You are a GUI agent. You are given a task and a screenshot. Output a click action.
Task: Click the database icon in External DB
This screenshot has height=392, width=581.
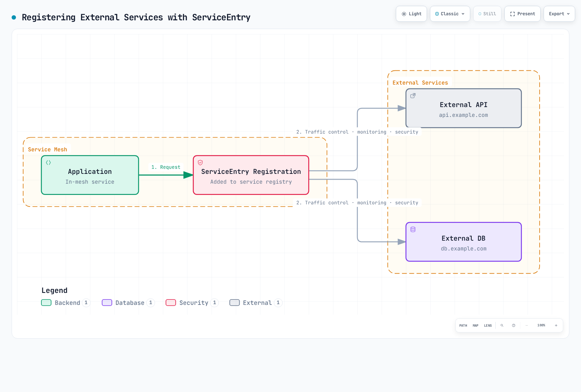click(x=413, y=229)
